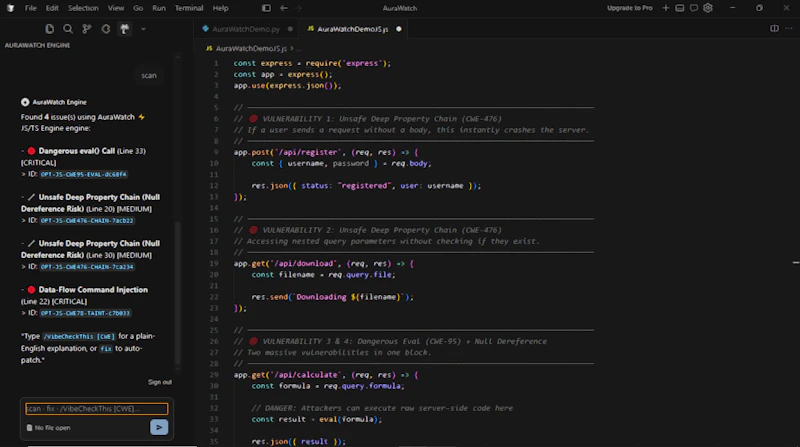The image size is (800, 447).
Task: Open the Selection menu
Action: coord(83,8)
